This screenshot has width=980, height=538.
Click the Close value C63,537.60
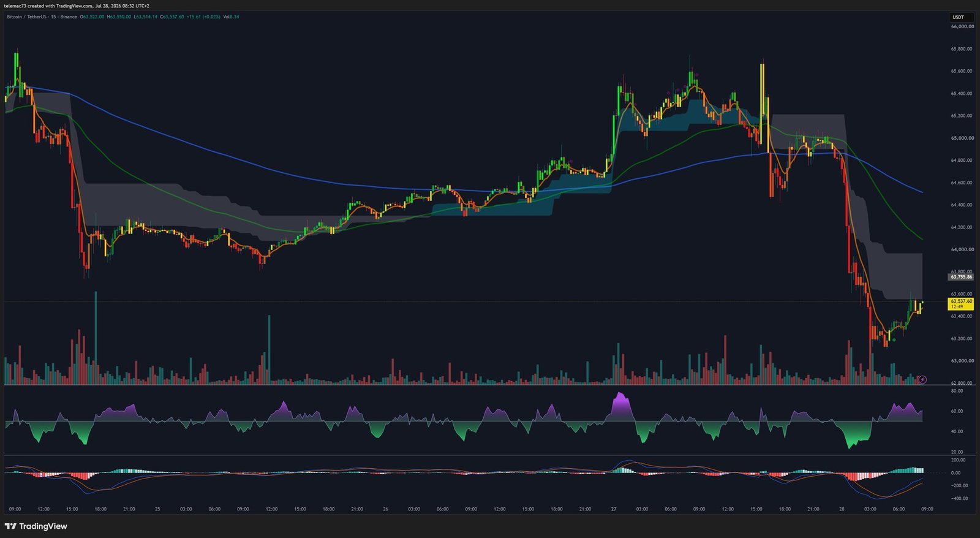click(172, 17)
